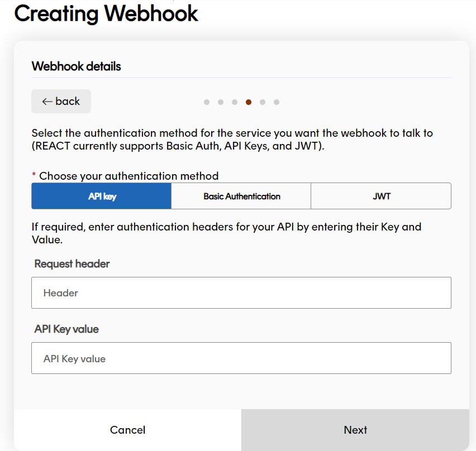Click the active fourth progress dot

[249, 102]
